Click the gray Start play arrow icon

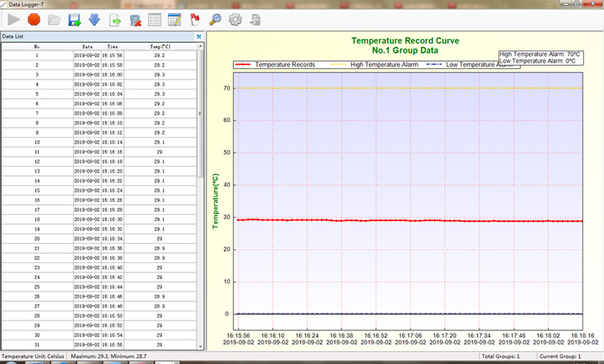pos(14,19)
